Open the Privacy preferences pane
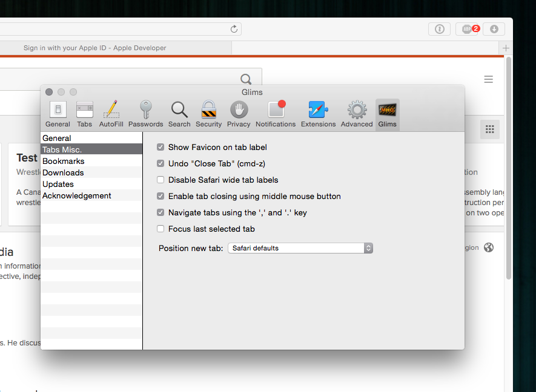 coord(239,114)
